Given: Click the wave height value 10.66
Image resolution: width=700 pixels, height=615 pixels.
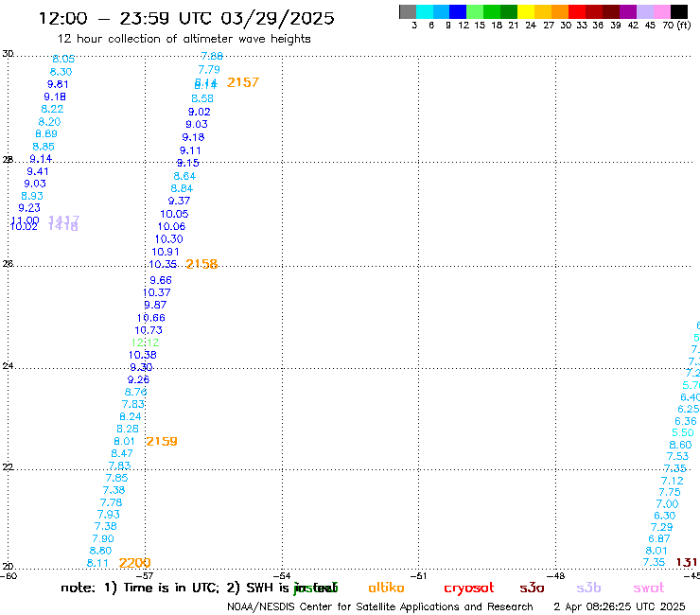Looking at the screenshot, I should 151,318.
